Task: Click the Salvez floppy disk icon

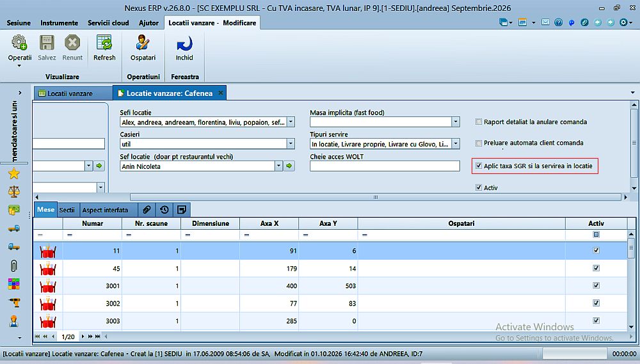Action: coord(47,42)
